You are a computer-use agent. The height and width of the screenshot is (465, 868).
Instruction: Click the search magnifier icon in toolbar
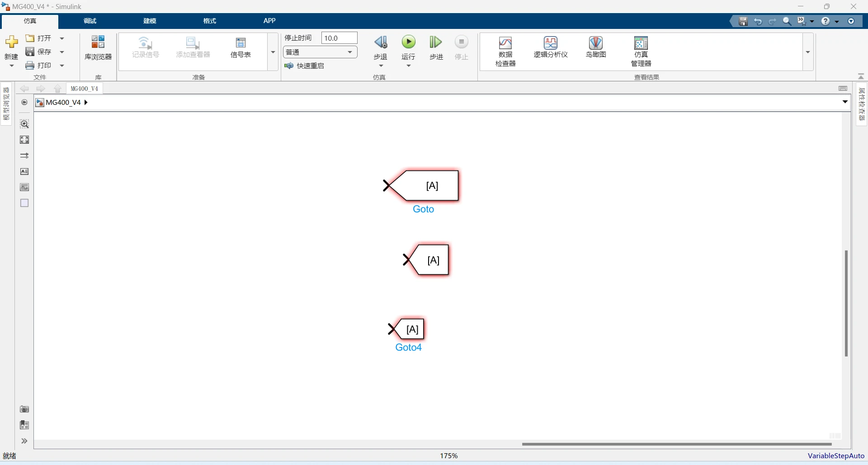pyautogui.click(x=787, y=21)
